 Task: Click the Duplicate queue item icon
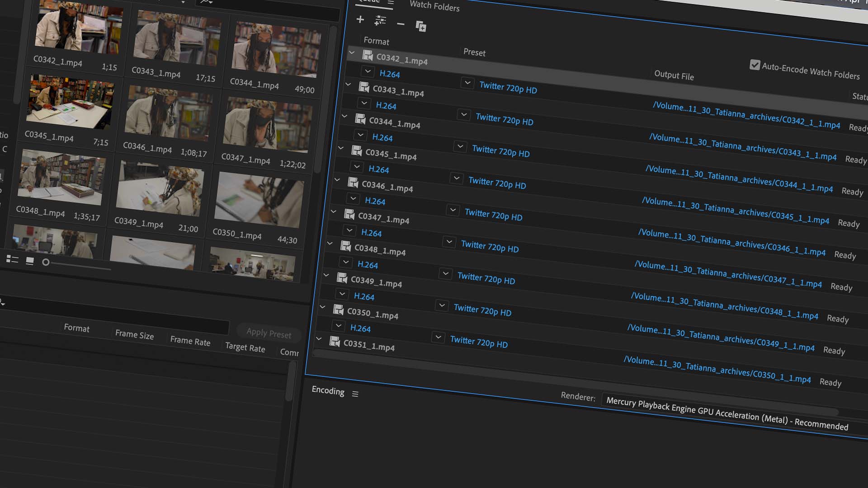[420, 27]
